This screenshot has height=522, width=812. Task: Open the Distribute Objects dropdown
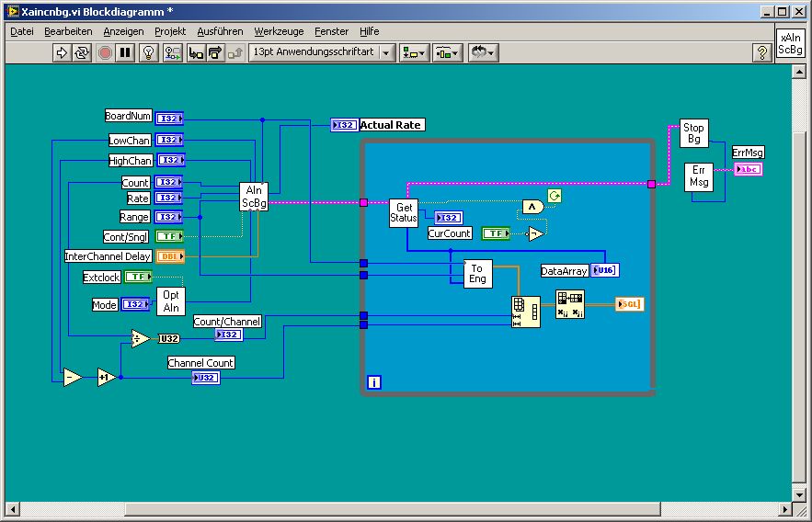click(x=448, y=52)
